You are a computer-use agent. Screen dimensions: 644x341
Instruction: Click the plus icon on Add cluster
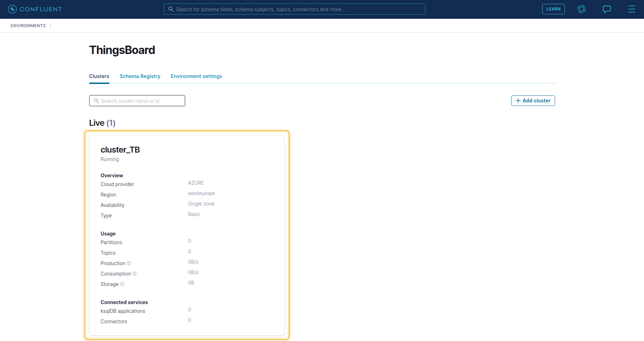(518, 101)
